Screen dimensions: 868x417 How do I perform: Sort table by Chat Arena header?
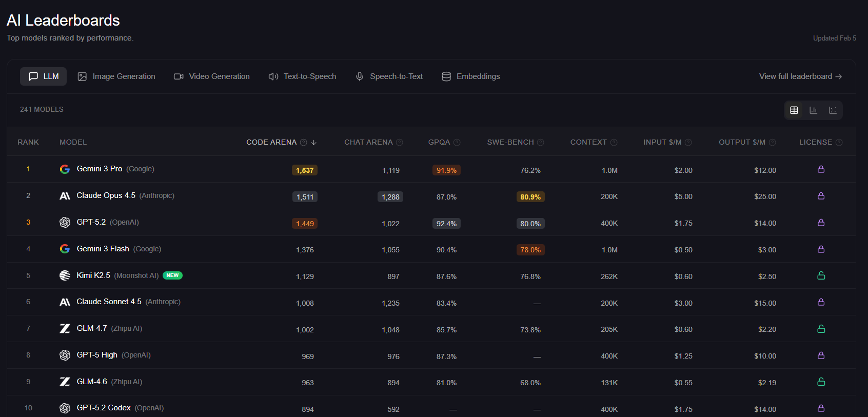click(368, 142)
